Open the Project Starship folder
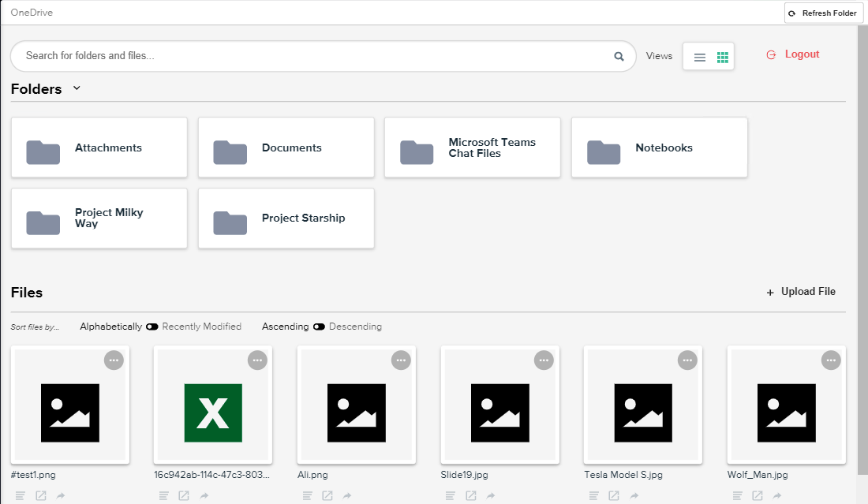Screen dimensions: 868x504 click(286, 218)
